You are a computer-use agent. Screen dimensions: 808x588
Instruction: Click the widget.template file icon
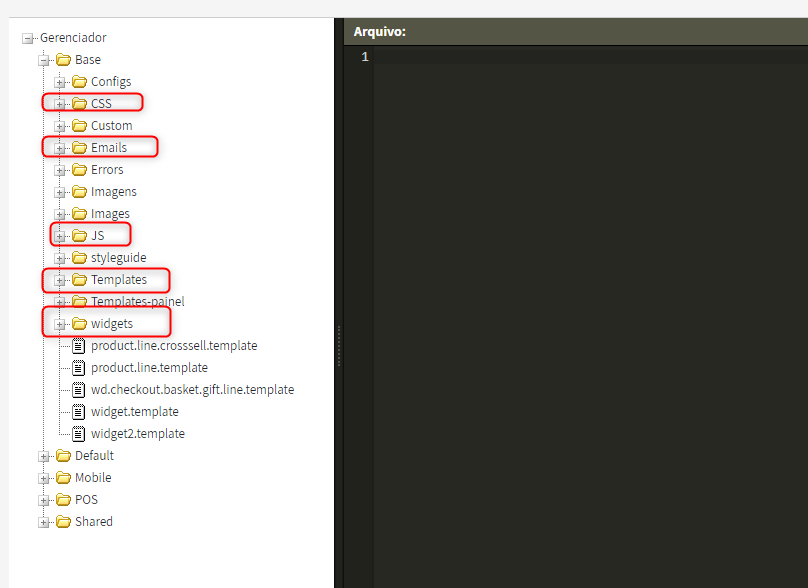point(78,412)
